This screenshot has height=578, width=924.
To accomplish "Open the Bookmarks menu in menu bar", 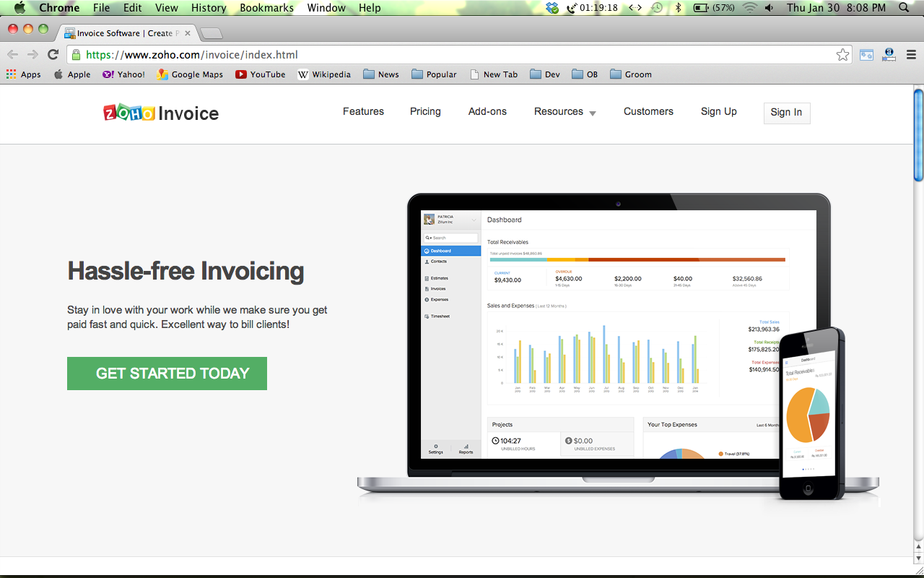I will click(x=266, y=8).
